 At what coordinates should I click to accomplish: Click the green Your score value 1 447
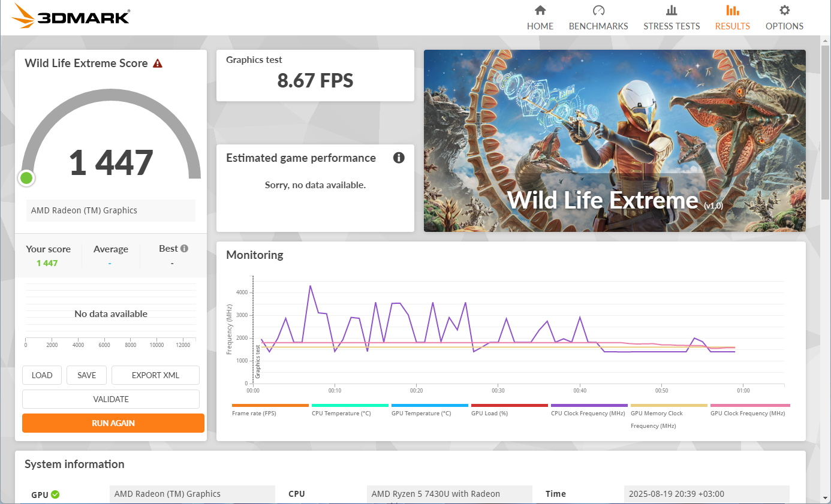[x=47, y=263]
